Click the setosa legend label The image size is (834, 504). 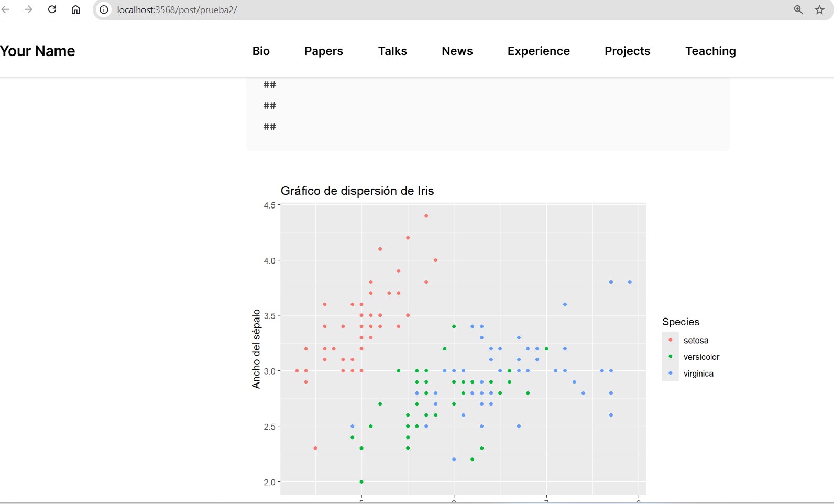[696, 341]
